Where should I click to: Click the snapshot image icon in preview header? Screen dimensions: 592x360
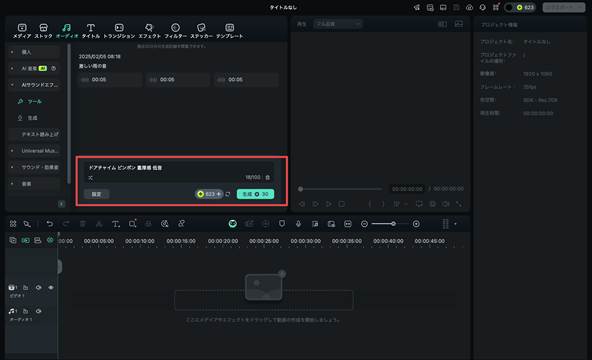(x=458, y=24)
